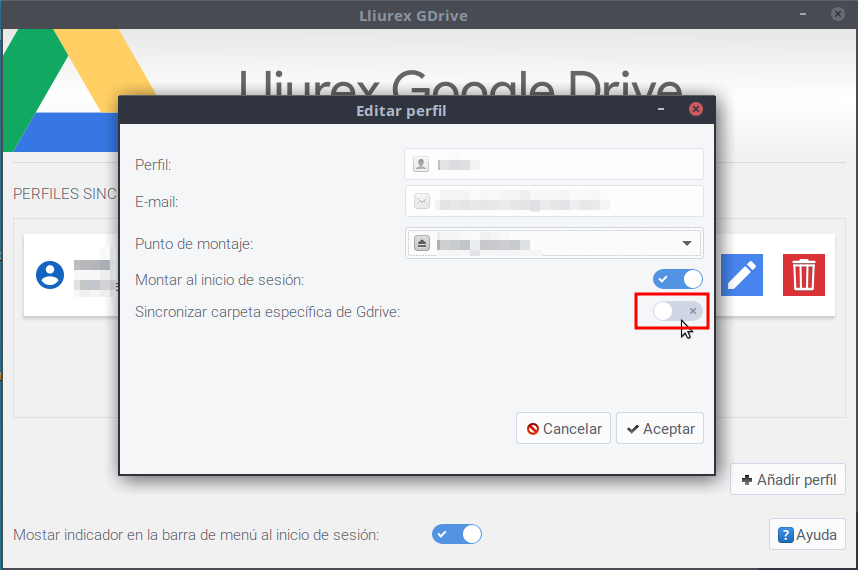Click Cancelar button

pos(563,428)
